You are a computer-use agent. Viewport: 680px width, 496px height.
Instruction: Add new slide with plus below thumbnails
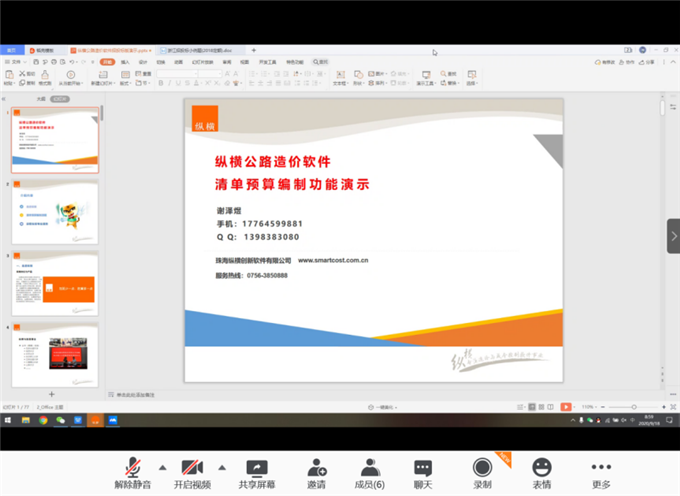52,394
